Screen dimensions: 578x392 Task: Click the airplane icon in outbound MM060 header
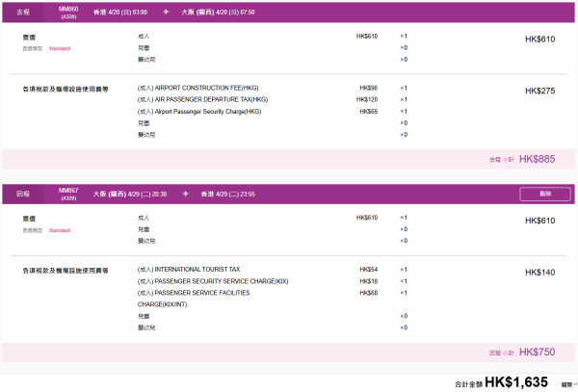click(167, 13)
